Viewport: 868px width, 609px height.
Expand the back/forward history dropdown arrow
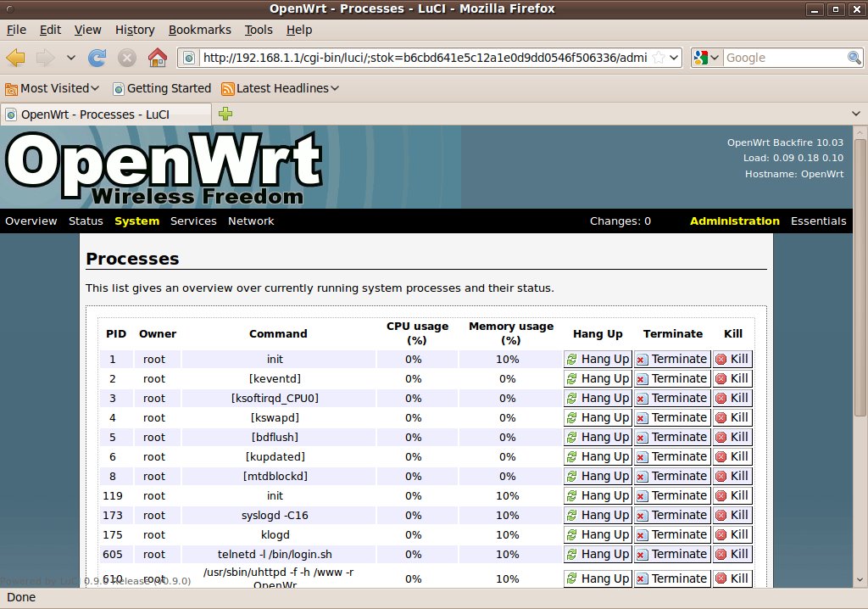point(70,58)
